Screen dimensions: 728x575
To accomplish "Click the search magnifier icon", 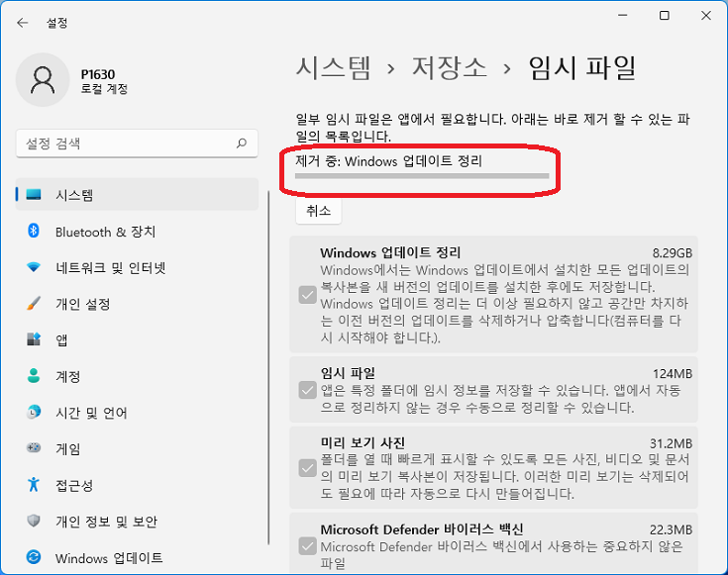I will [x=242, y=143].
